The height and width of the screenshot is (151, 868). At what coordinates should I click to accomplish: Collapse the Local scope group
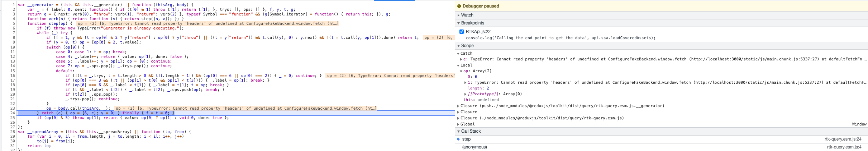click(x=458, y=65)
